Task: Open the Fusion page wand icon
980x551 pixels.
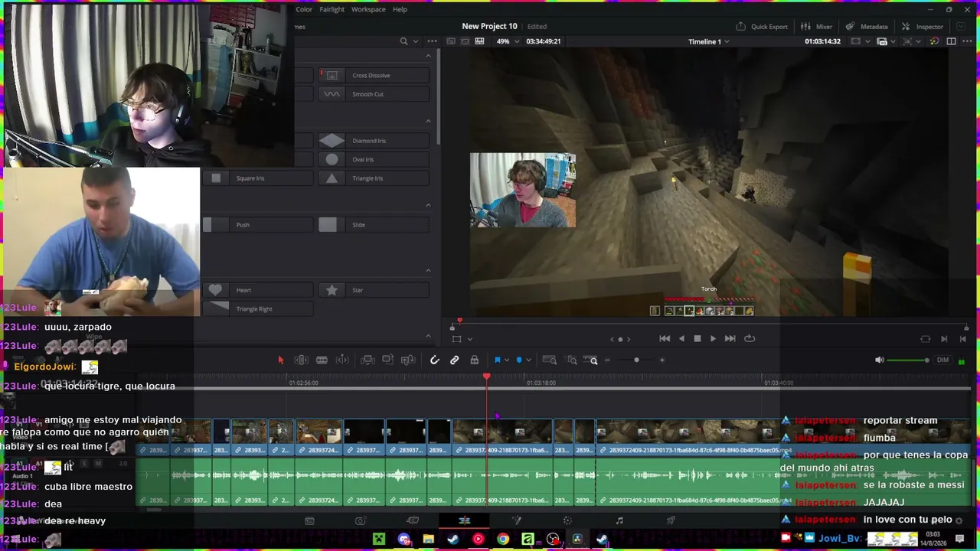Action: [516, 521]
